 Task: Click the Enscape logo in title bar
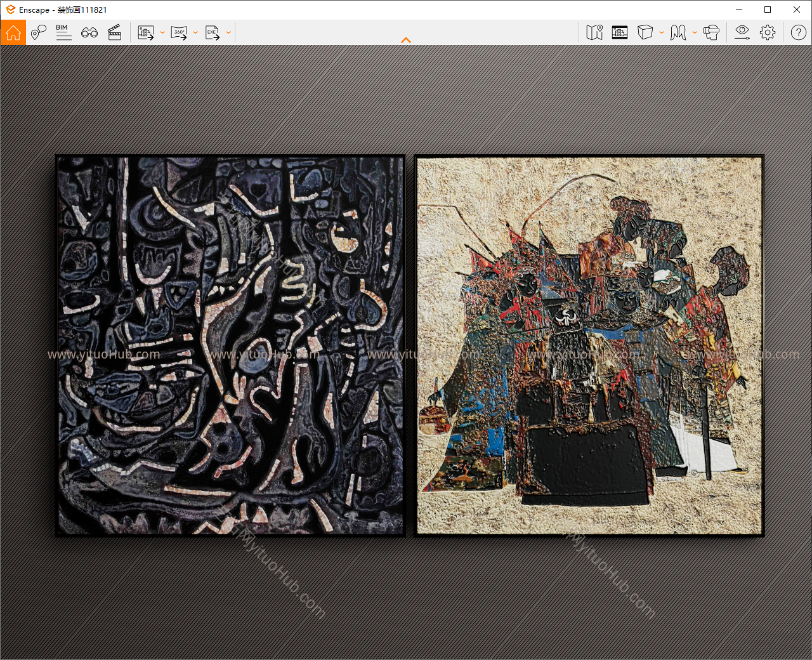(10, 10)
